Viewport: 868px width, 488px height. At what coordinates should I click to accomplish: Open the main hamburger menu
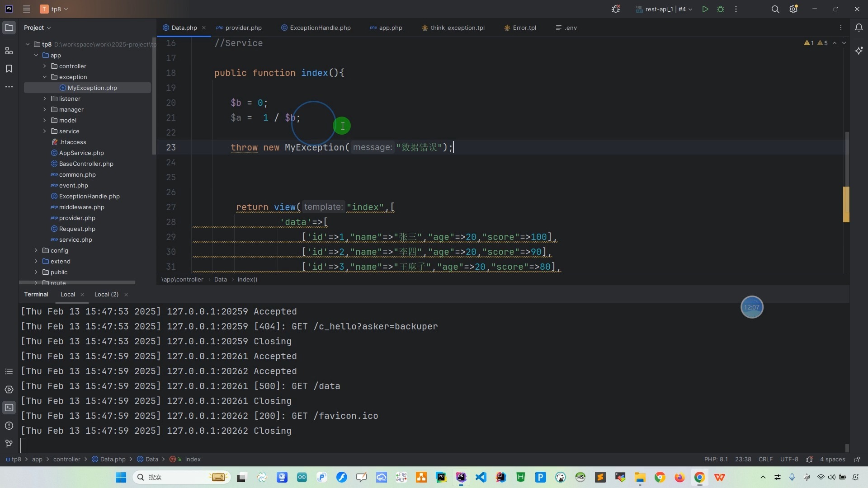(27, 9)
